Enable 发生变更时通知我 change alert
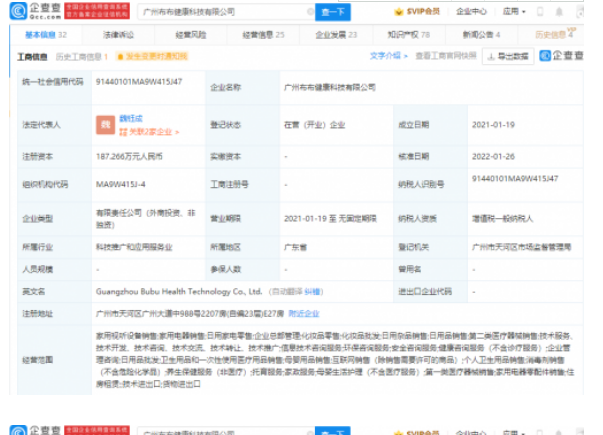This screenshot has width=603, height=435. (x=152, y=57)
